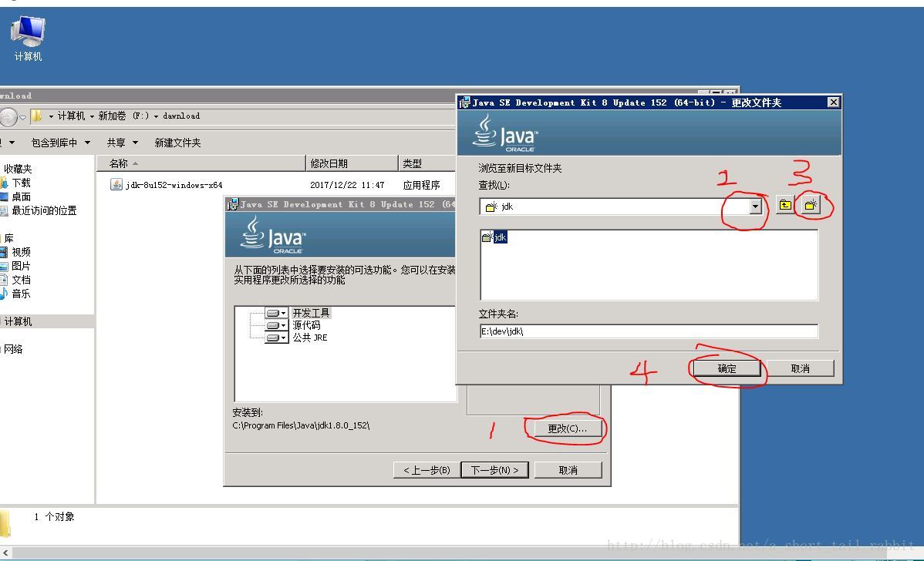Sort by 修改日期 column header
The image size is (924, 561).
coord(352,163)
